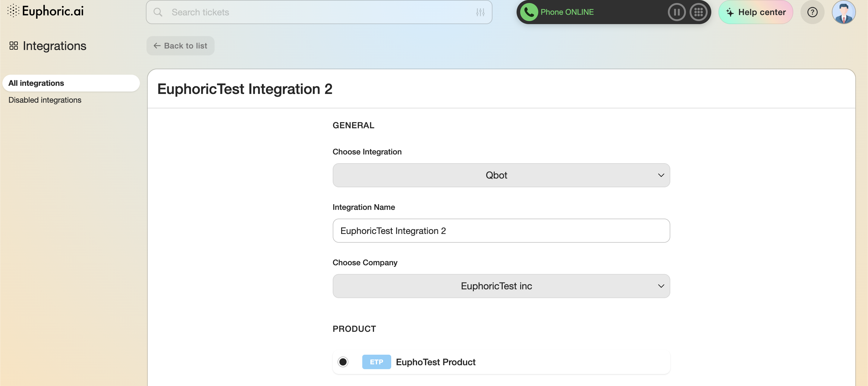Expand the Choose Company dropdown
This screenshot has width=868, height=386.
496,286
